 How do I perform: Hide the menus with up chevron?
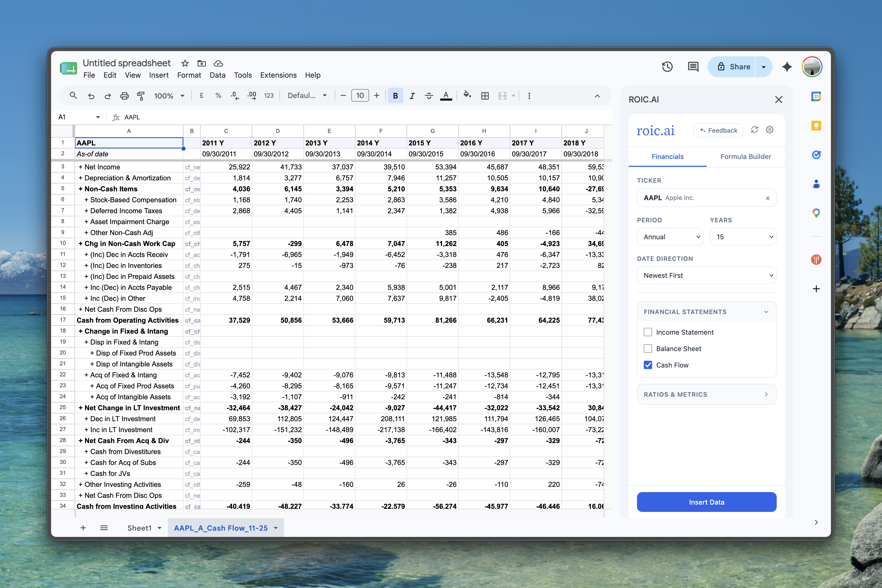(597, 96)
